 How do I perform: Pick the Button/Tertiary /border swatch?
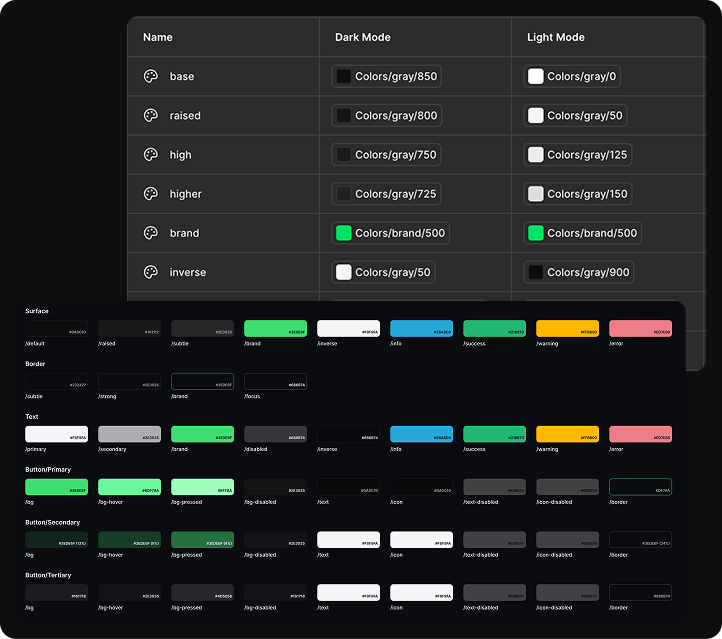pos(640,593)
